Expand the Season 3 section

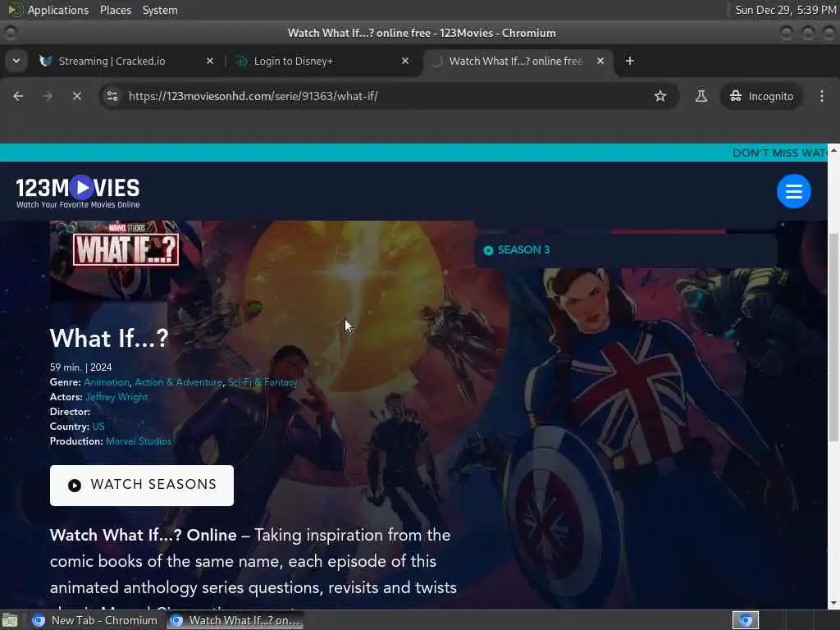[626, 250]
